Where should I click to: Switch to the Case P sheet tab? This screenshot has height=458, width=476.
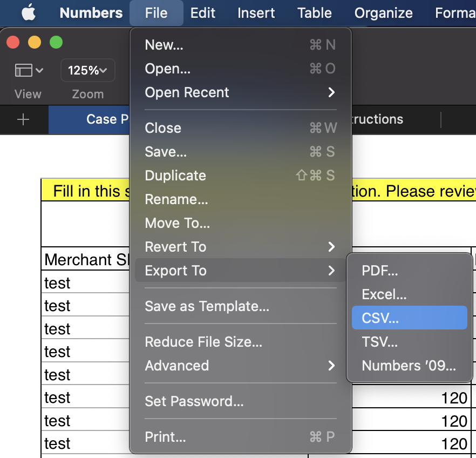[89, 119]
